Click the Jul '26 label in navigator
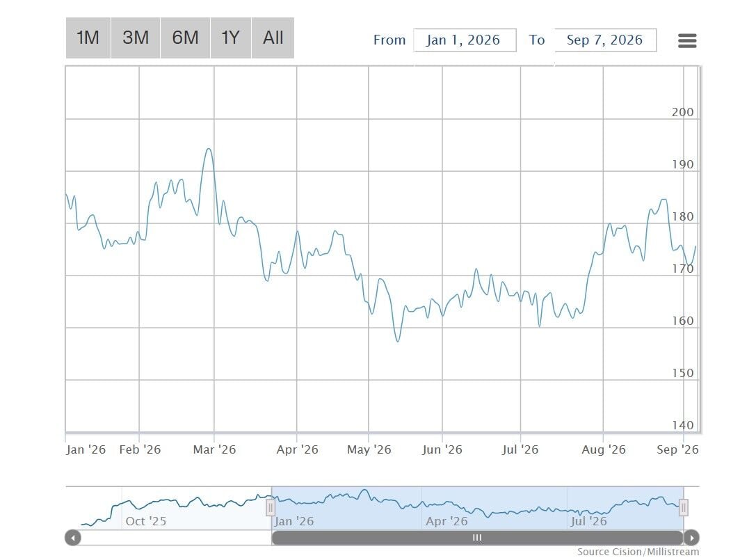This screenshot has height=558, width=756. [x=588, y=521]
